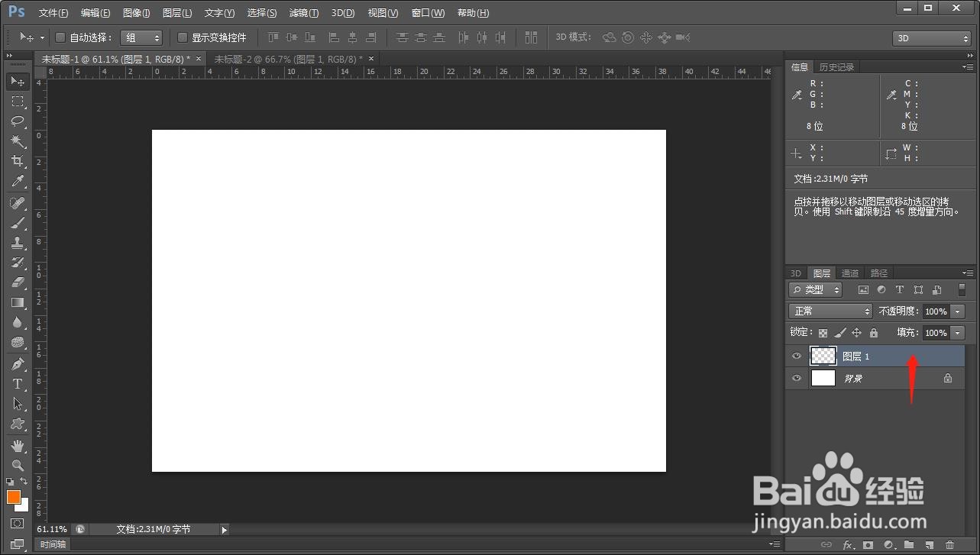Select the Custom Shape tool
980x555 pixels.
point(18,424)
